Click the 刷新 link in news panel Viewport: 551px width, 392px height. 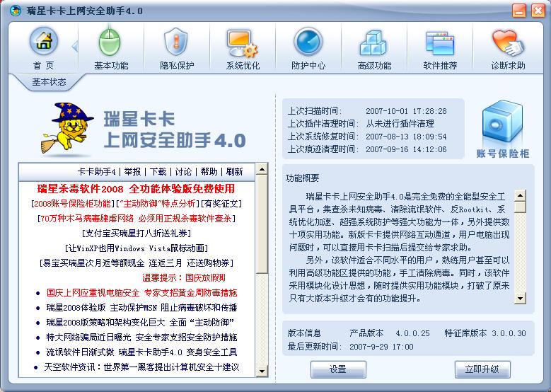coord(234,172)
